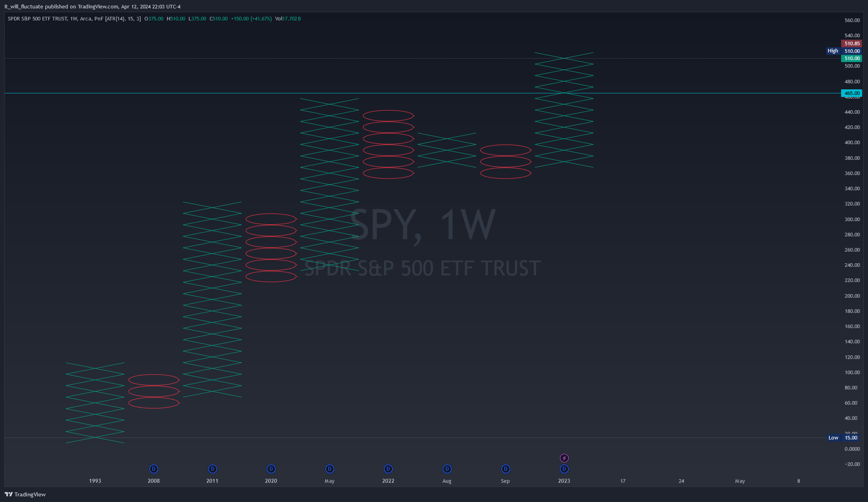868x502 pixels.
Task: Click the dividend marker above 2008
Action: coord(154,469)
